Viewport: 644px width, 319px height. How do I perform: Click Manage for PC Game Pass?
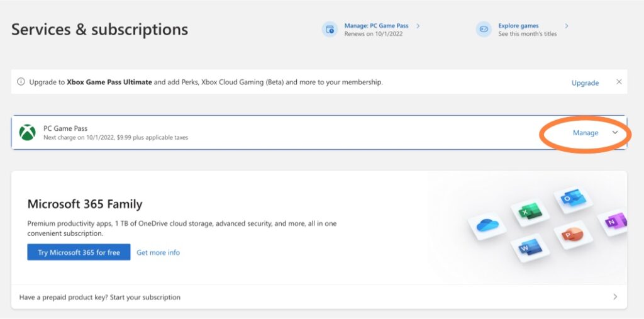tap(586, 133)
